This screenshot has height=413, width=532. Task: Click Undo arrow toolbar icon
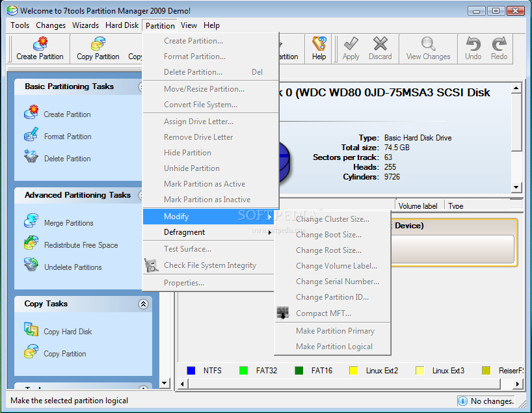pyautogui.click(x=473, y=44)
